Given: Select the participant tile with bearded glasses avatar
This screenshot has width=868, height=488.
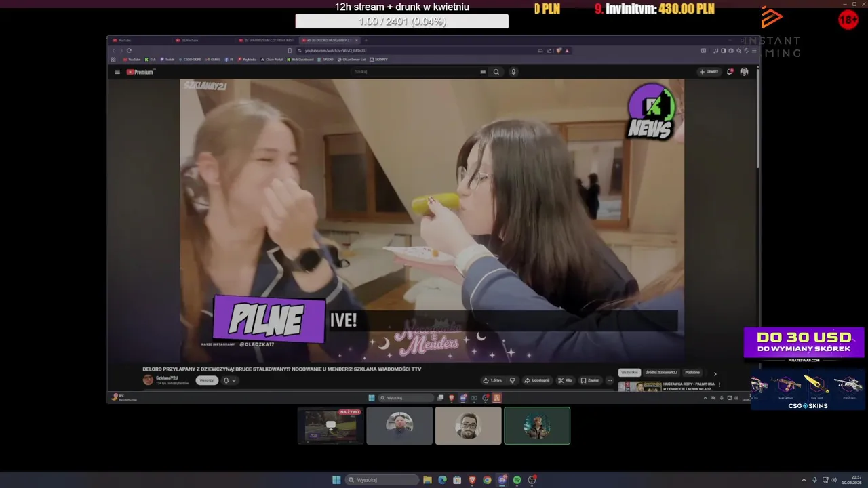Looking at the screenshot, I should 469,426.
